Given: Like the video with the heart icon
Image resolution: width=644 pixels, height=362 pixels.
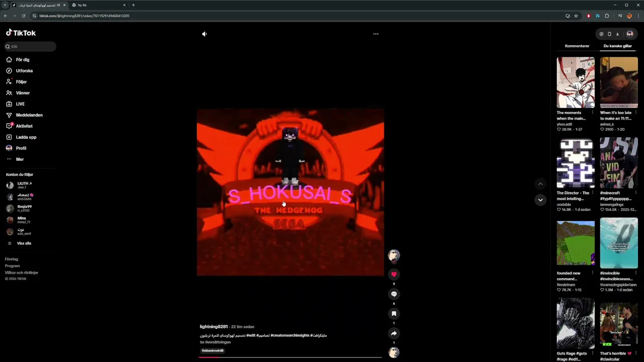Looking at the screenshot, I should click(394, 275).
